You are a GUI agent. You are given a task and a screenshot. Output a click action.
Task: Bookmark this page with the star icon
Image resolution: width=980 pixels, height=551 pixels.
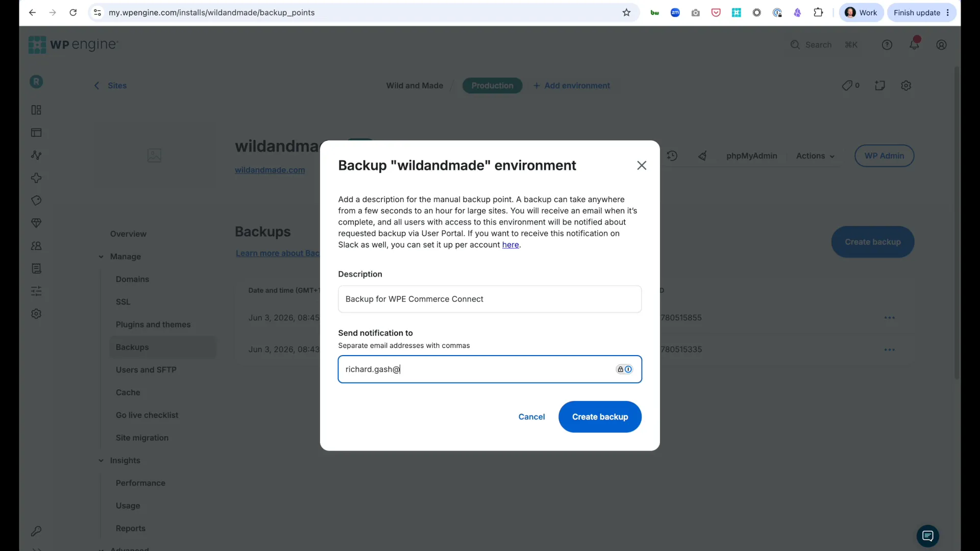[x=626, y=13]
